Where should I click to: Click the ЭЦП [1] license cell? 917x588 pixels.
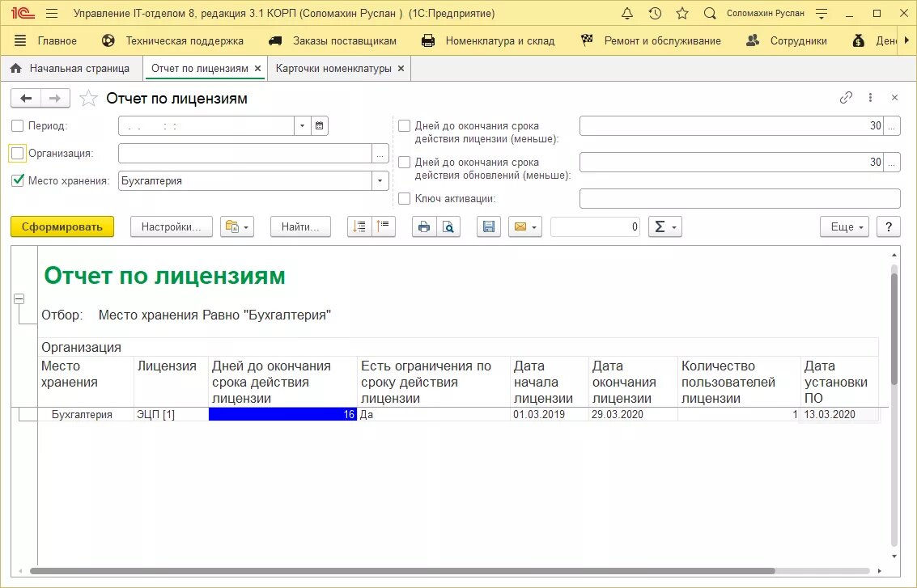click(x=171, y=414)
